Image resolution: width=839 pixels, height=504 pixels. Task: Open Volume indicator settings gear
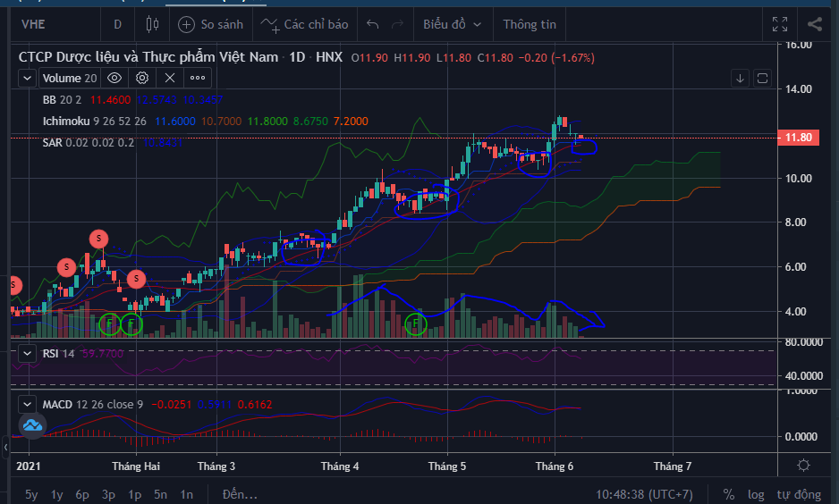pyautogui.click(x=141, y=78)
